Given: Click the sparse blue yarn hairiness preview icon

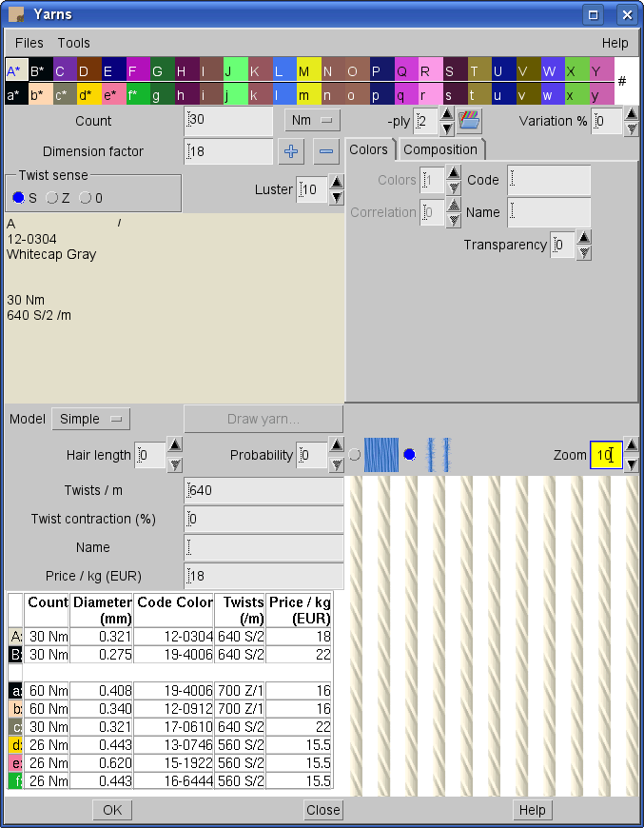Looking at the screenshot, I should 438,455.
